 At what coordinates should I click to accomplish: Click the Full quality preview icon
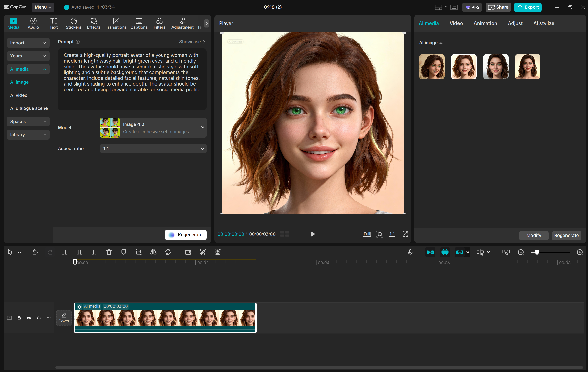(367, 234)
